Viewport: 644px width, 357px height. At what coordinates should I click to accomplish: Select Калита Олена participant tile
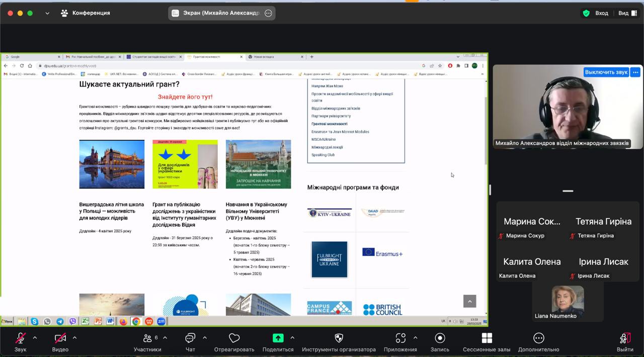532,261
